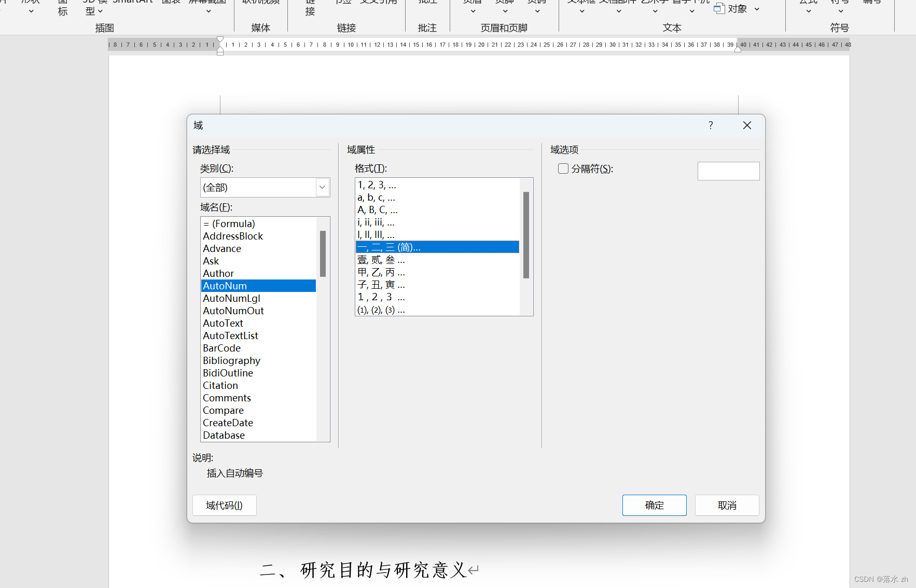This screenshot has height=588, width=916.
Task: Select Database field name
Action: click(x=258, y=435)
